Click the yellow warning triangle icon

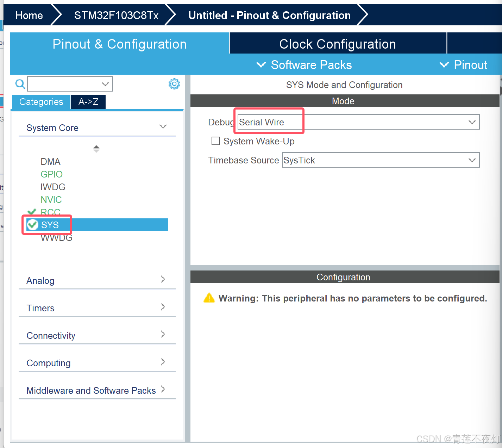[209, 298]
